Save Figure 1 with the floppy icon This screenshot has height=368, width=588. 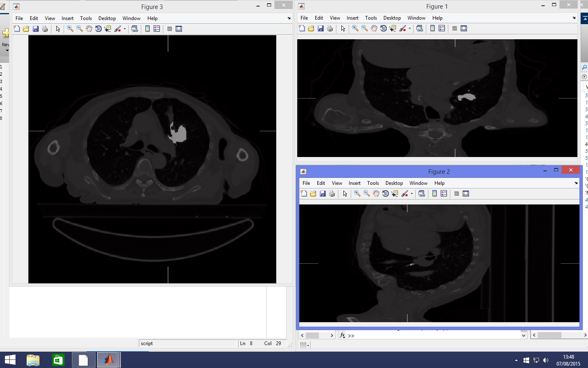321,28
